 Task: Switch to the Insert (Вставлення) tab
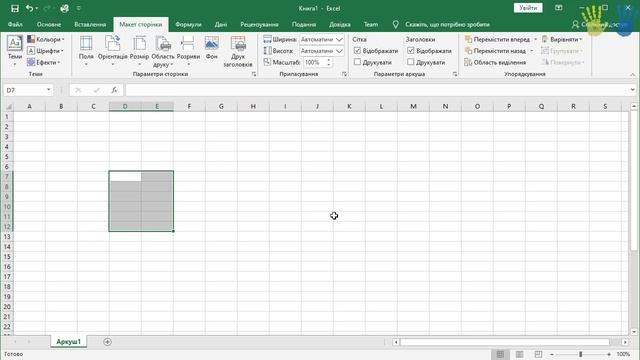(x=90, y=24)
